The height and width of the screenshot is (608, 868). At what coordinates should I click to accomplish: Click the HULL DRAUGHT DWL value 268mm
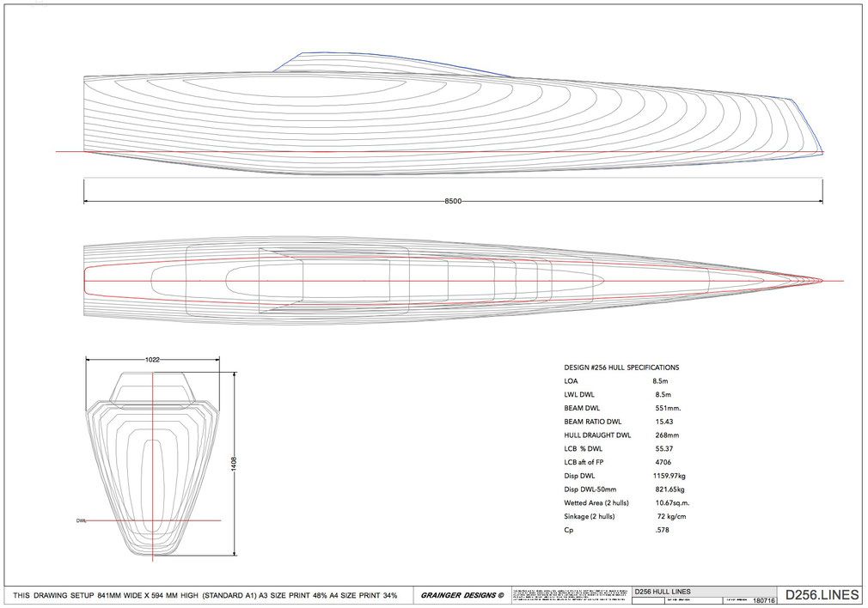coord(669,435)
